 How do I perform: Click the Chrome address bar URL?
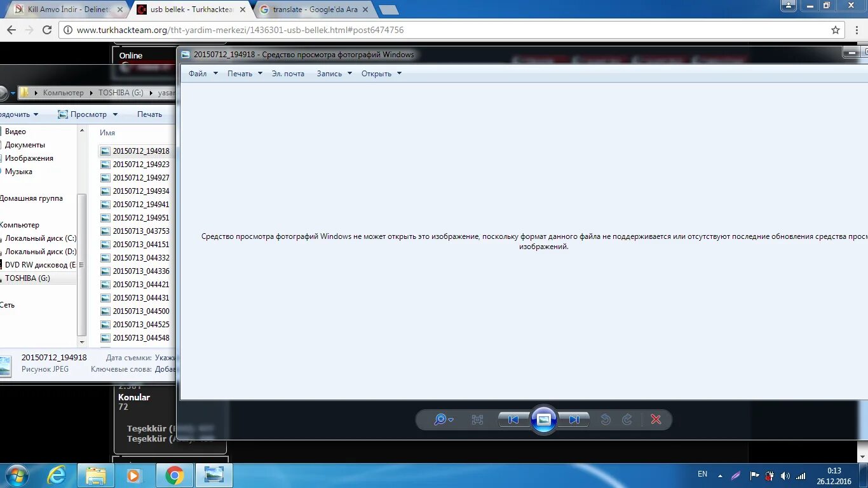coord(240,30)
